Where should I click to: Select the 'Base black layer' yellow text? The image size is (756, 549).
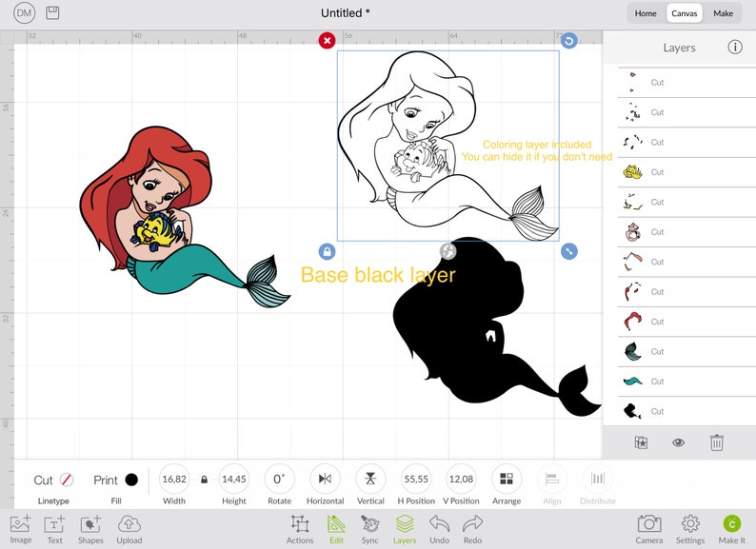(x=378, y=275)
